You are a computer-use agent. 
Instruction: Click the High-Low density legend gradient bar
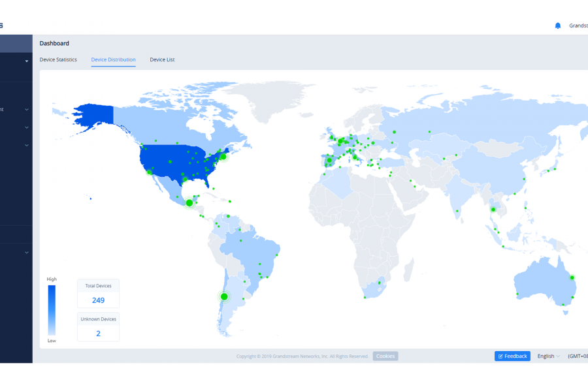52,309
